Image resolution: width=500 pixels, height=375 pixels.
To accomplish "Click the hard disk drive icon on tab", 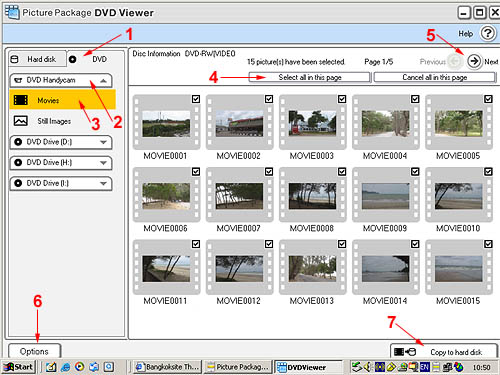I will click(14, 59).
